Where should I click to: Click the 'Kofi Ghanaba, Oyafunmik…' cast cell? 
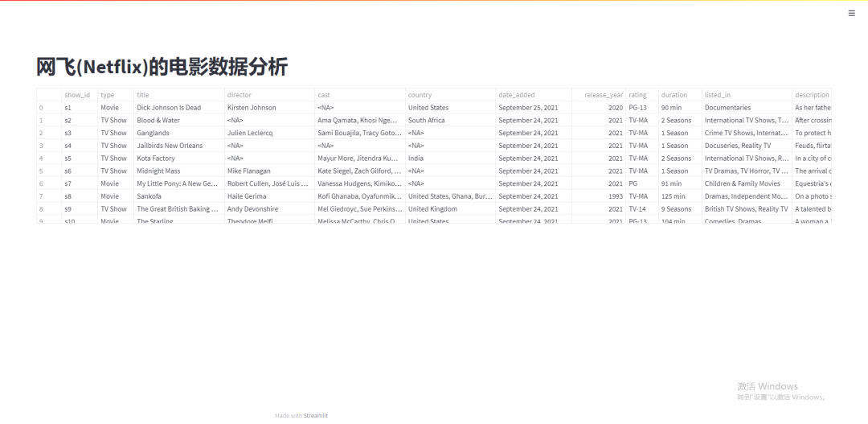(360, 196)
